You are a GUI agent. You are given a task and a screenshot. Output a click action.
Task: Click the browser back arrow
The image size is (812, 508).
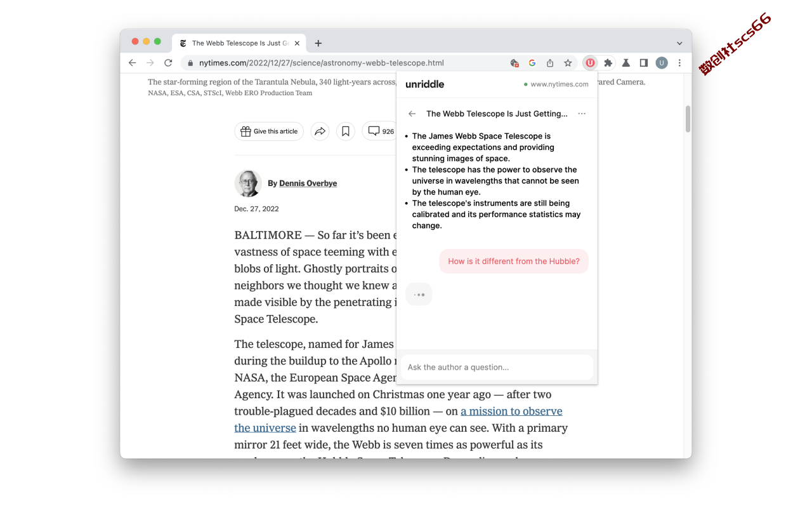coord(132,63)
